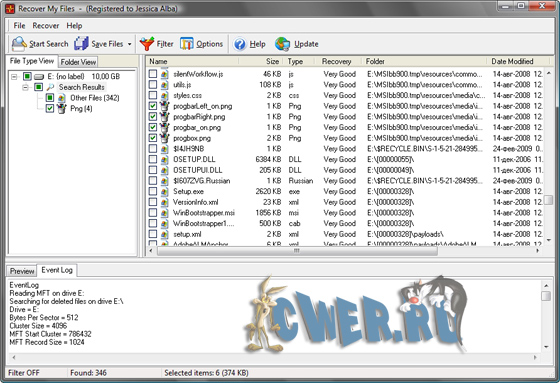Collapse the Search Results tree node

point(25,87)
